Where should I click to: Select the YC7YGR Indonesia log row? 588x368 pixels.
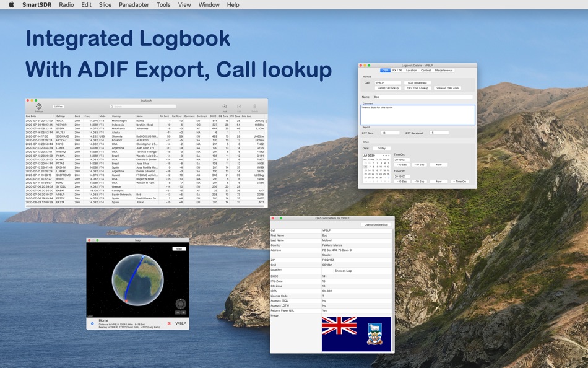coord(145,125)
